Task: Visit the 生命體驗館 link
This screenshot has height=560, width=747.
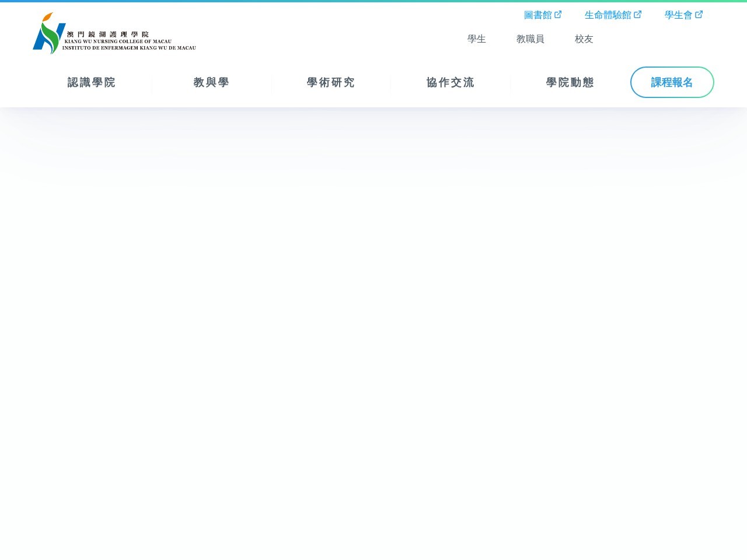Action: [608, 15]
